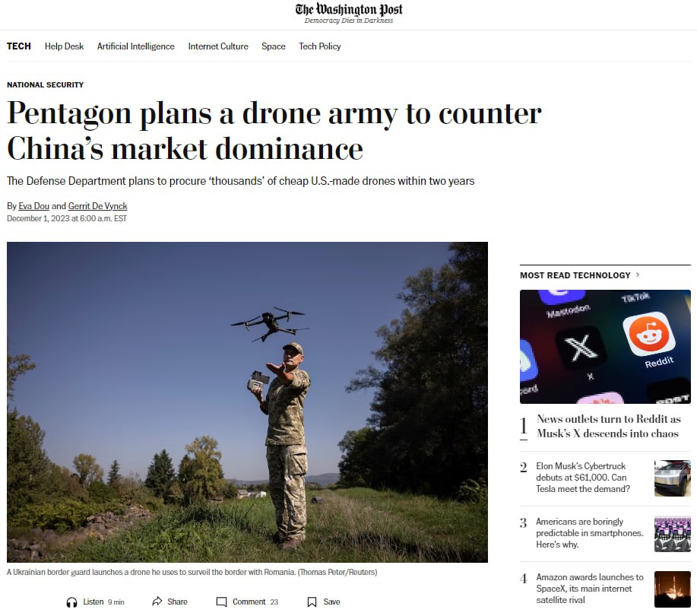Viewport: 697px width, 616px height.
Task: Open author Gerrit De Vynck's page
Action: tap(97, 206)
